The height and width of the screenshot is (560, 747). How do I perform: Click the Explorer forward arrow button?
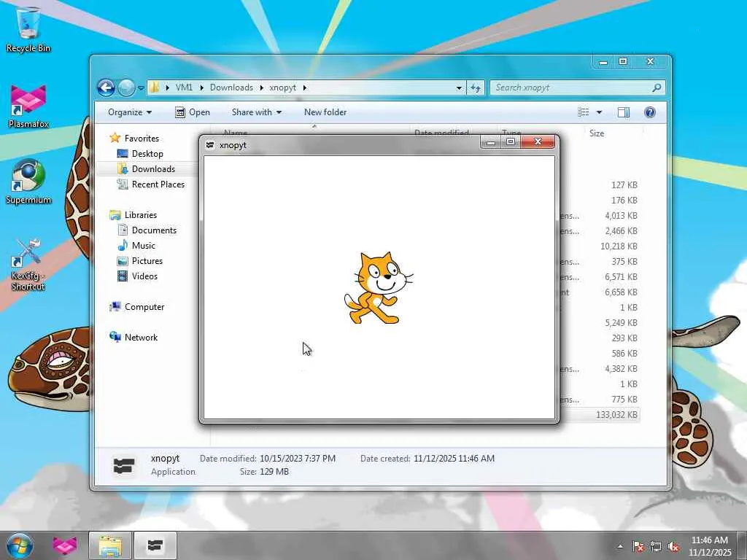(x=126, y=87)
